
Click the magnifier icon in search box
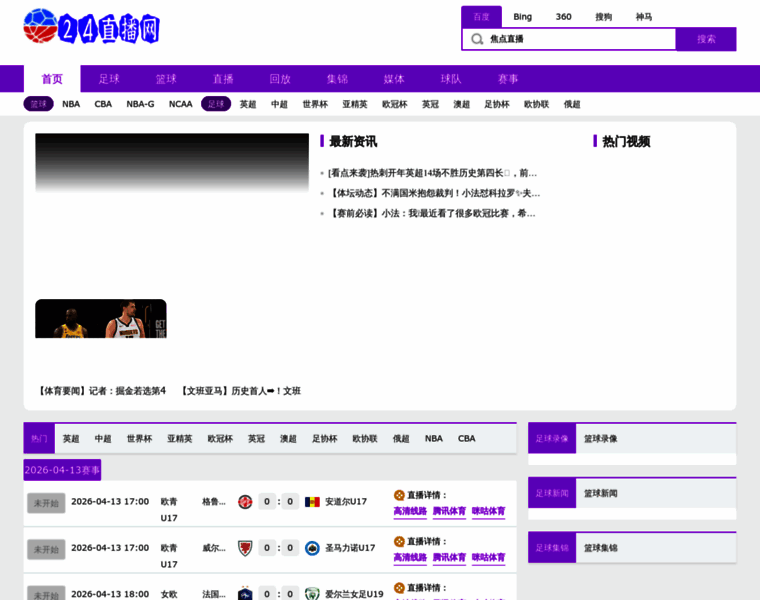pos(477,39)
